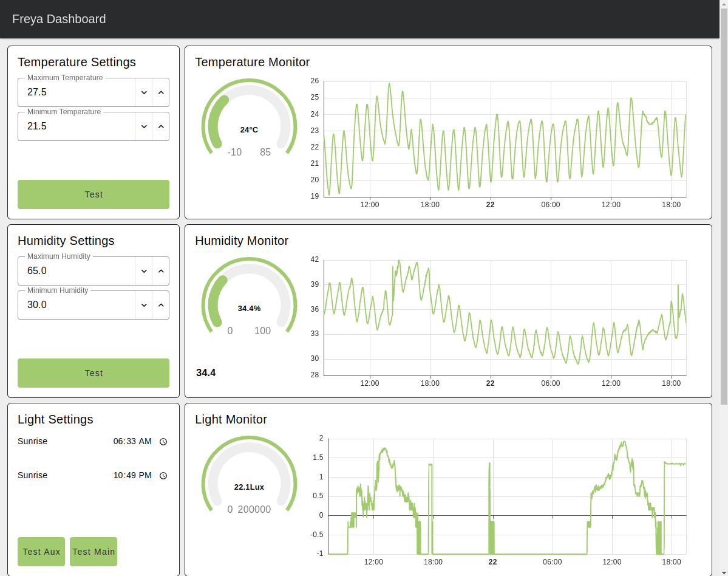Click the down chevron on Maximum Temperature
728x576 pixels.
144,92
